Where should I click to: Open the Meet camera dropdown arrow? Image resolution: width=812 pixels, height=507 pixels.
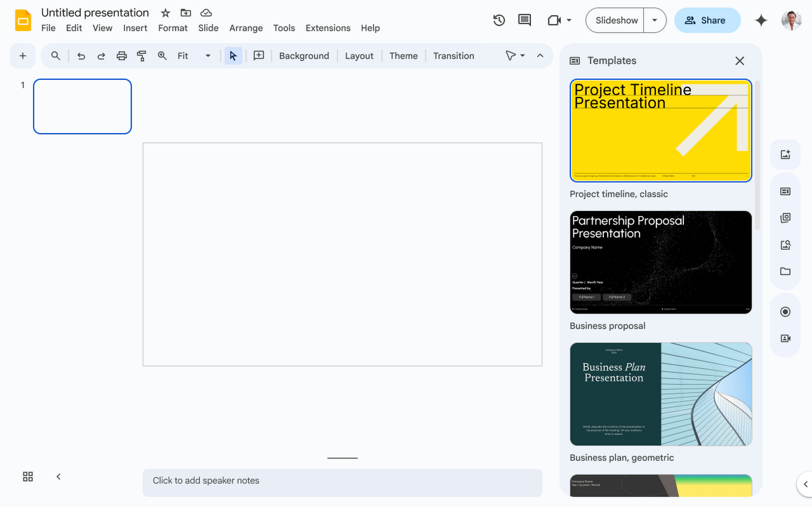coord(569,20)
